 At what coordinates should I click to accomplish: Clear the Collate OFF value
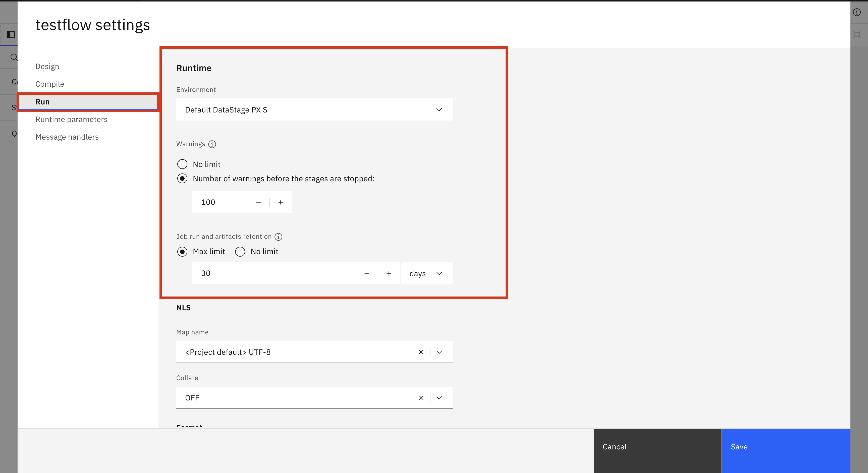(x=421, y=398)
